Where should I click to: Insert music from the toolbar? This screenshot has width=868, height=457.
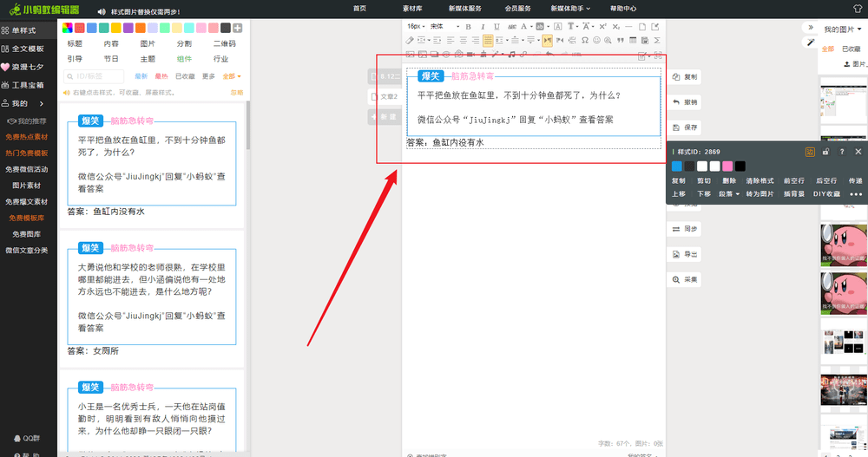click(x=511, y=55)
